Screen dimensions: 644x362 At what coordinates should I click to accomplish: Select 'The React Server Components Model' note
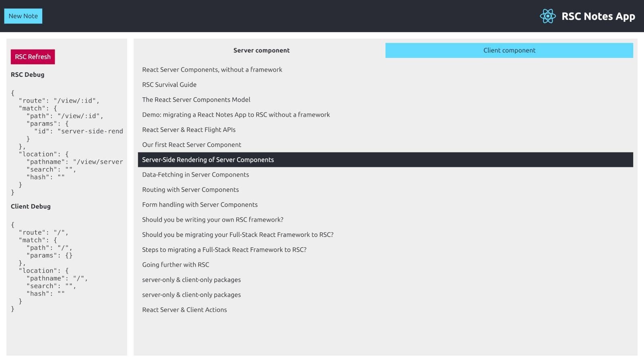(196, 99)
